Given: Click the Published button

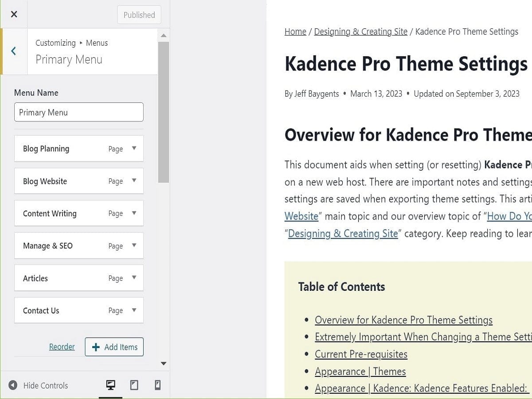Looking at the screenshot, I should pyautogui.click(x=139, y=15).
